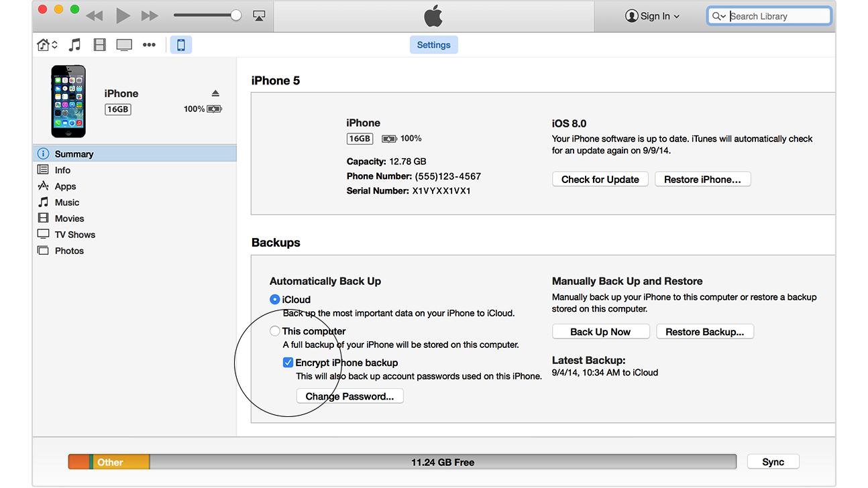Open the AirPlay output icon
Viewport: 868px width, 488px height.
coord(260,15)
